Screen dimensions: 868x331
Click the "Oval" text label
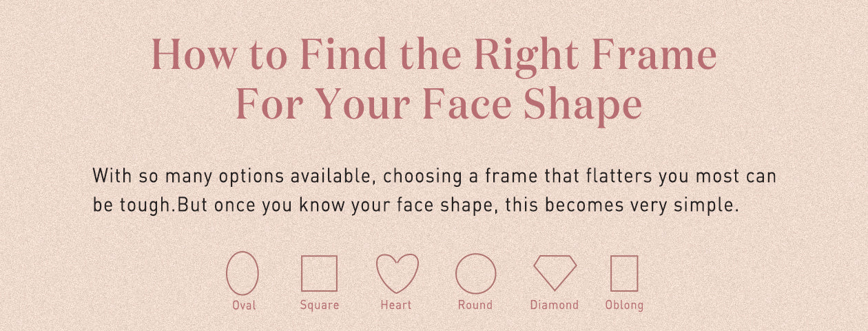[x=243, y=305]
